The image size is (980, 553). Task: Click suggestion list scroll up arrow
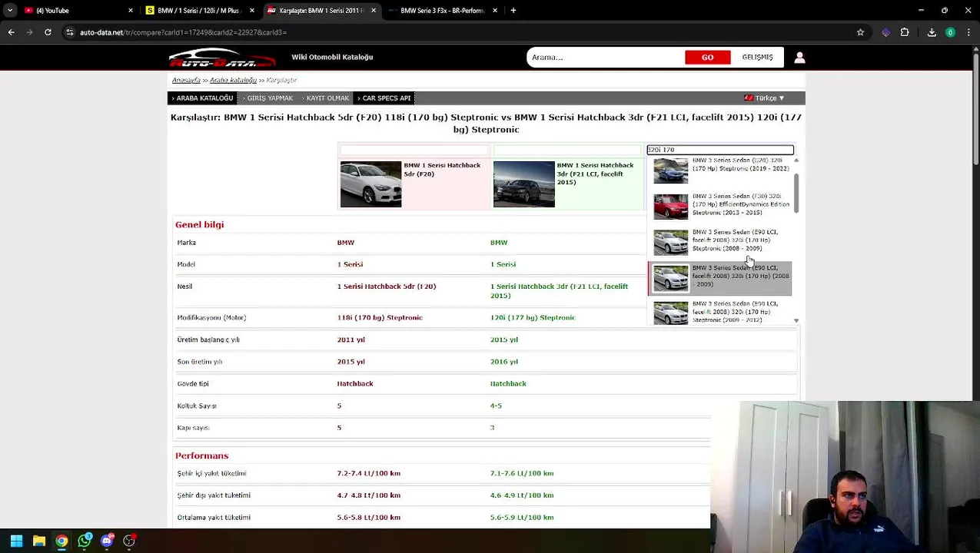pos(796,161)
